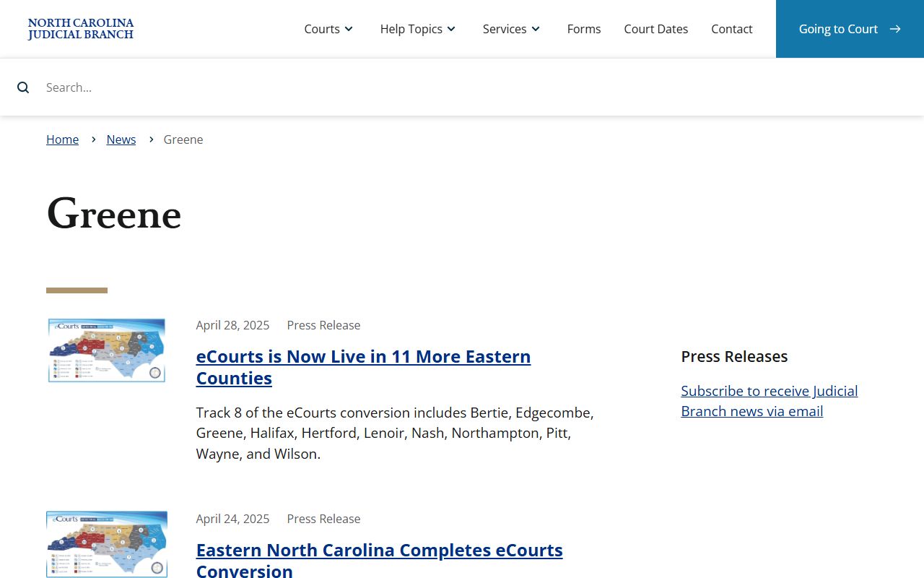Click the 'Greene' page heading
The height and width of the screenshot is (578, 924).
click(x=114, y=215)
